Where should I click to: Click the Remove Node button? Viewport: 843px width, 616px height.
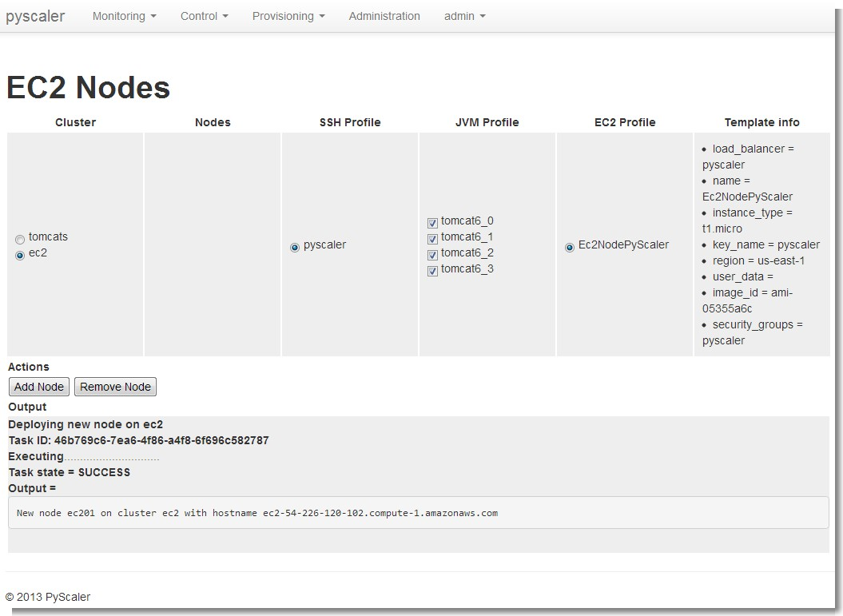(115, 387)
